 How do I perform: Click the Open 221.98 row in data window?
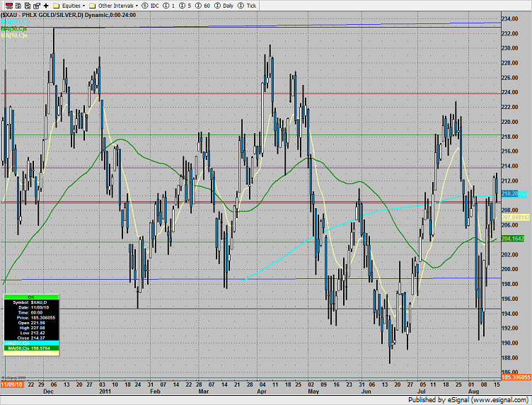[x=31, y=323]
